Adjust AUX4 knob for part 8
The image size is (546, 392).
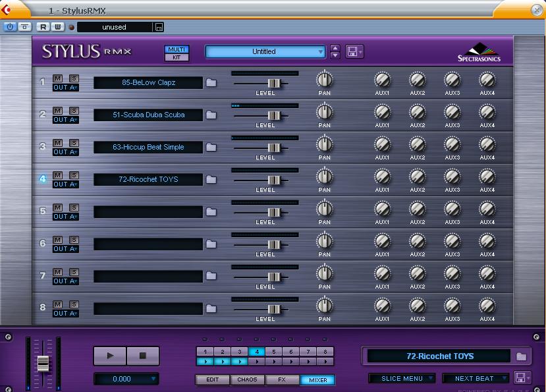487,306
